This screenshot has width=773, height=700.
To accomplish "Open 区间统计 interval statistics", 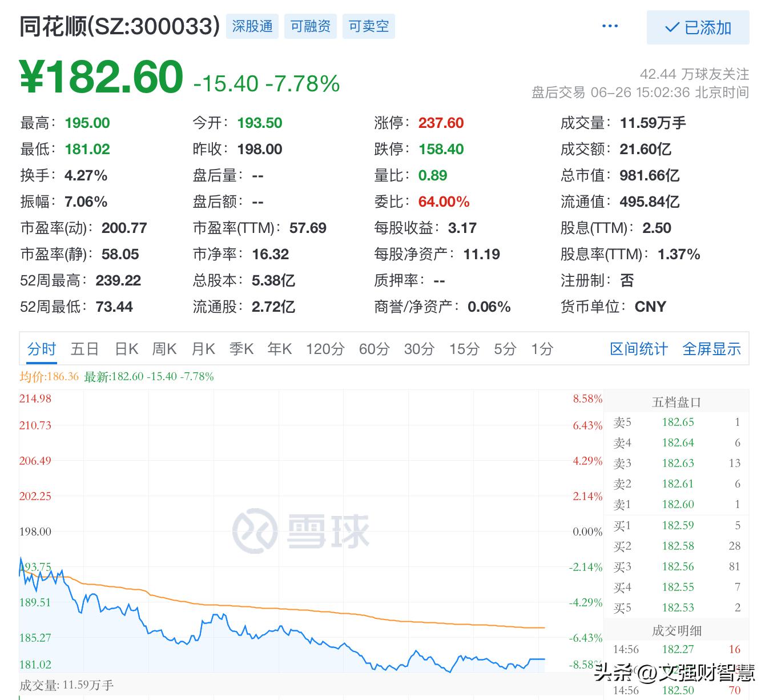I will click(638, 349).
